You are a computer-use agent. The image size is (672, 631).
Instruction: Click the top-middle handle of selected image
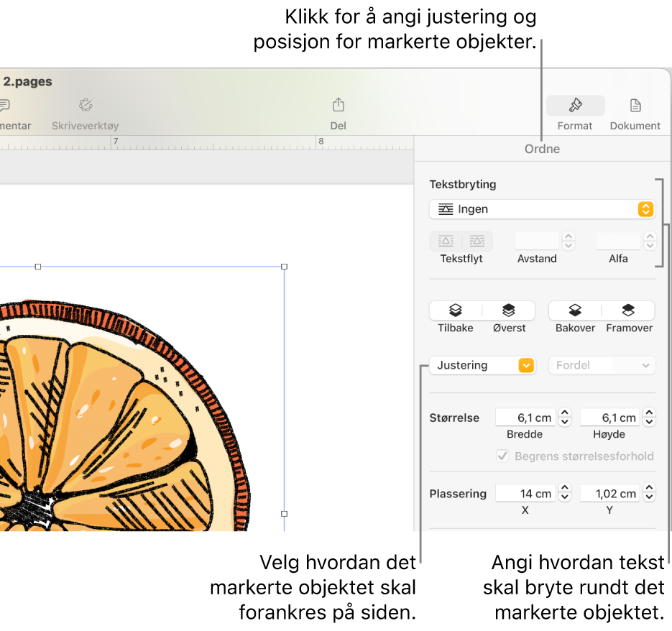(37, 267)
